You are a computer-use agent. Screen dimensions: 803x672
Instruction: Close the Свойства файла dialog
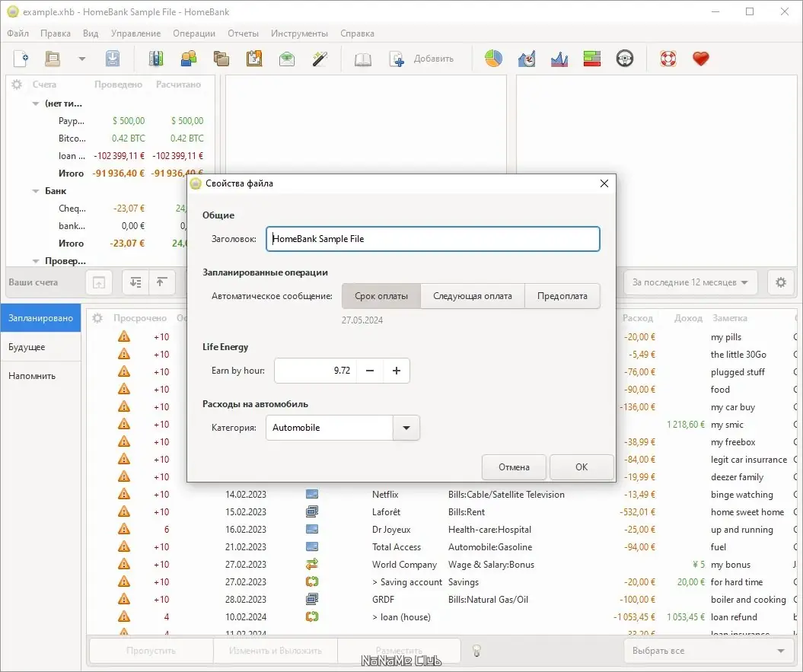click(x=604, y=183)
